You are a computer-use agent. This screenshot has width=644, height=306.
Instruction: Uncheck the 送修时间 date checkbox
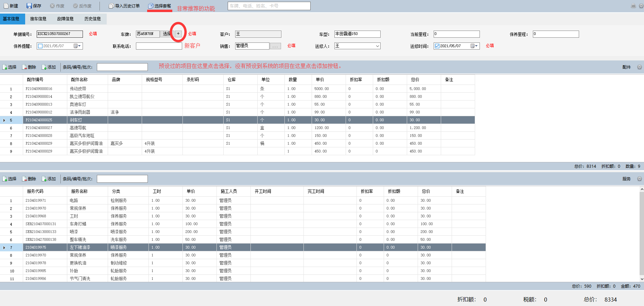437,46
